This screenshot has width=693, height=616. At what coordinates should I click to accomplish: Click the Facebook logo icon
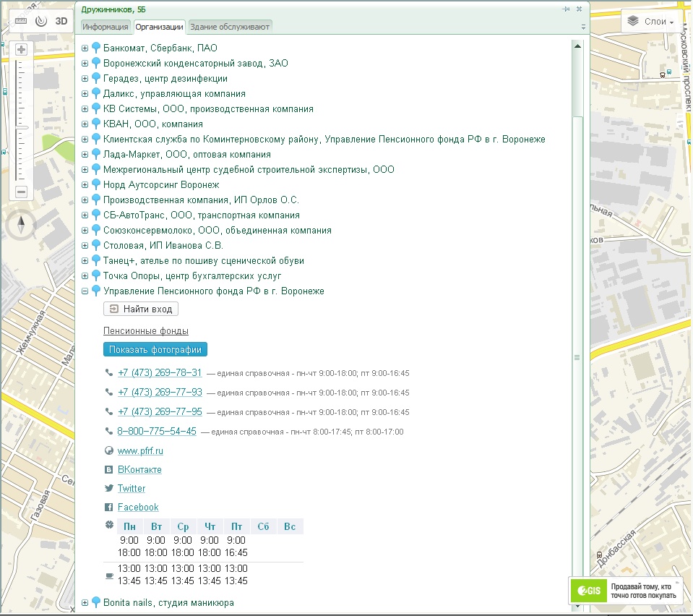coord(108,508)
